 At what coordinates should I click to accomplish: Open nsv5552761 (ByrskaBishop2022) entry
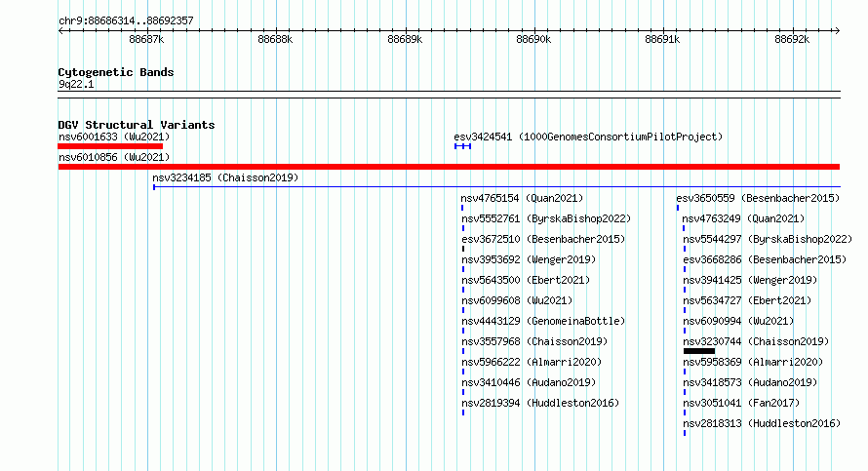[546, 218]
